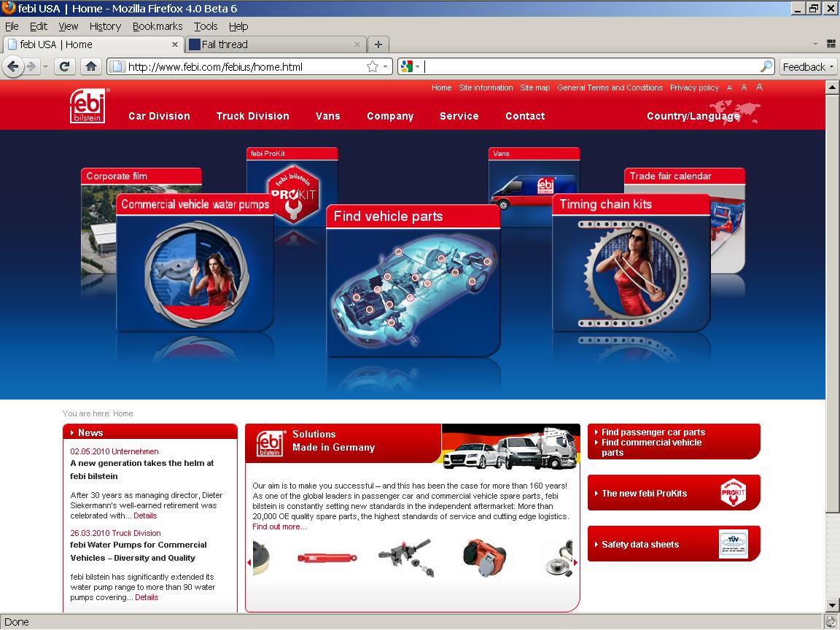Switch to the Fail thread tab
Screen dimensions: 840x630
[276, 44]
